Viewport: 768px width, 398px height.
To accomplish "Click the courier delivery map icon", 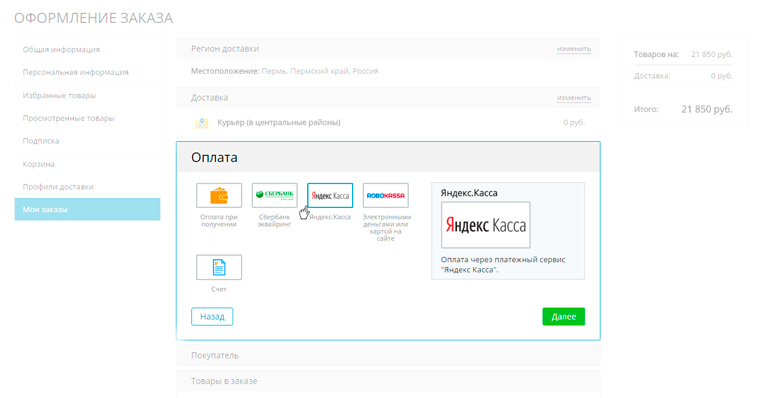I will [x=202, y=122].
